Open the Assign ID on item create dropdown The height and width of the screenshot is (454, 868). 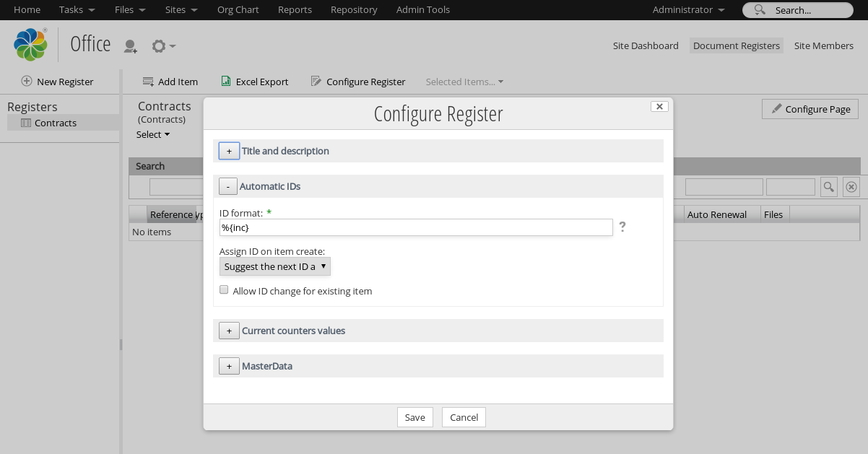pos(274,266)
